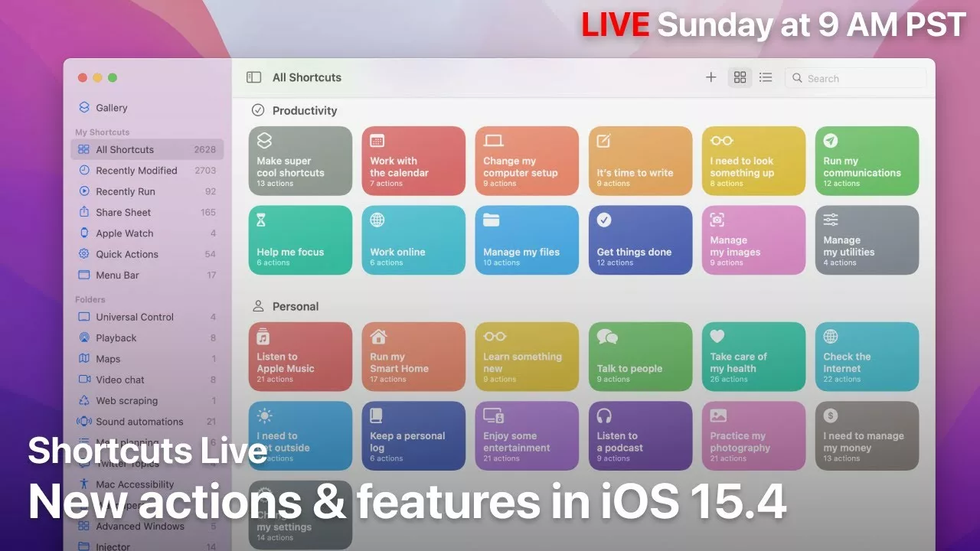Open Practice my photography shortcut
The width and height of the screenshot is (980, 551).
(754, 435)
